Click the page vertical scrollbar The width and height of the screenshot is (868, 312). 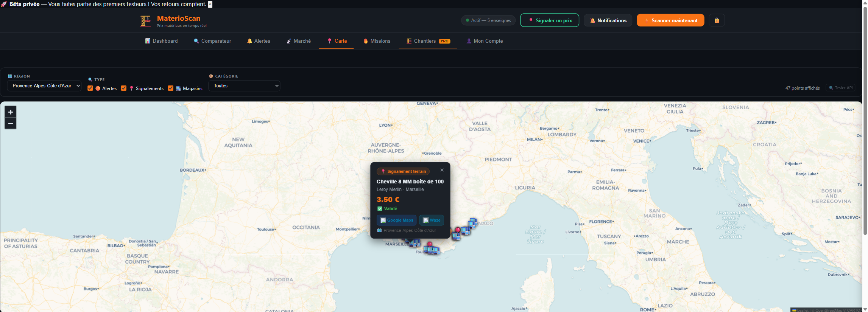(865, 121)
